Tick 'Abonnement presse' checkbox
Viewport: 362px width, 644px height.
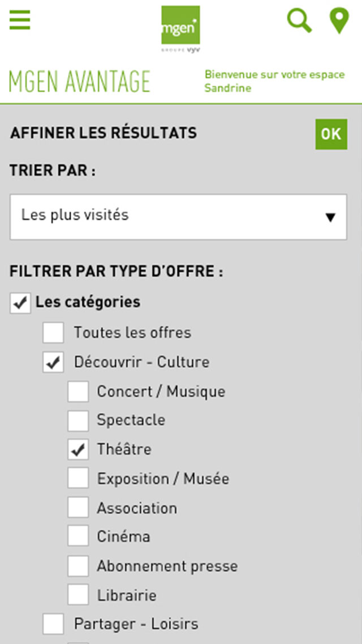click(x=78, y=566)
